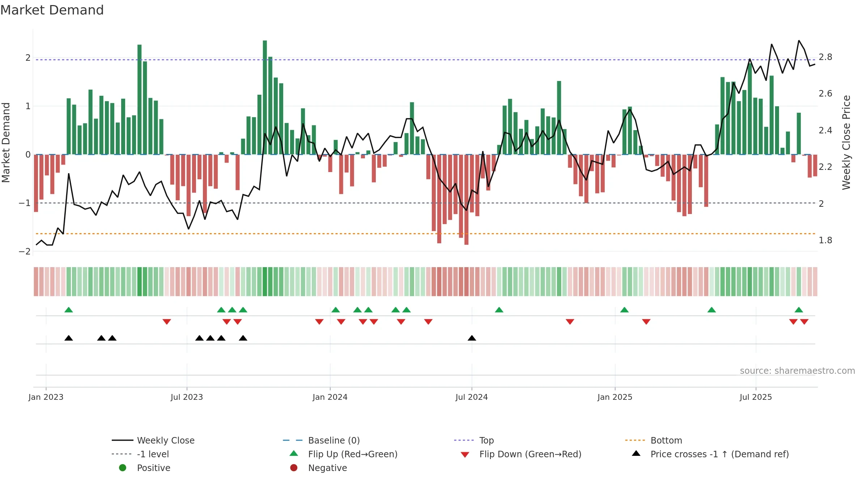Toggle the -1 level legend entry
Image resolution: width=868 pixels, height=488 pixels.
pyautogui.click(x=140, y=454)
